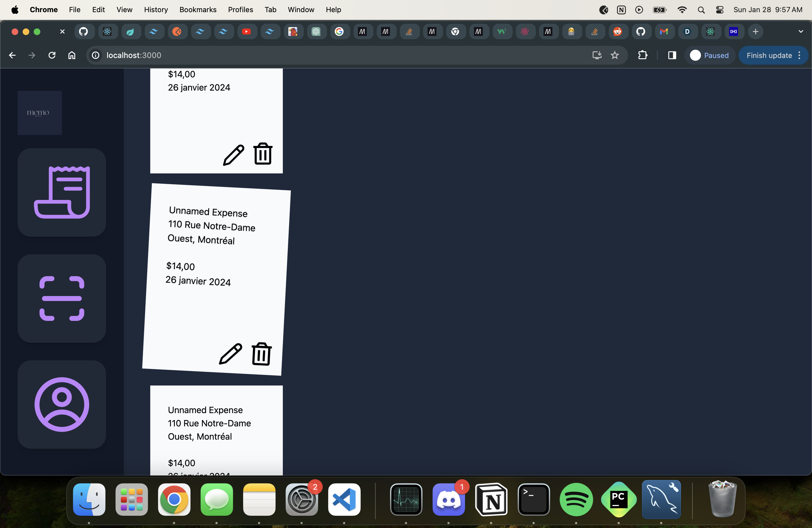Toggle the Chrome side panel

(x=672, y=55)
